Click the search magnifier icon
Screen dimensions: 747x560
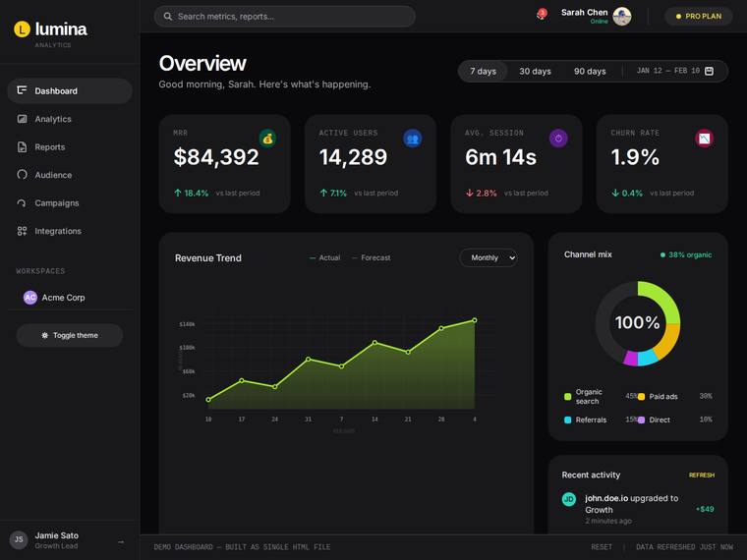tap(168, 16)
